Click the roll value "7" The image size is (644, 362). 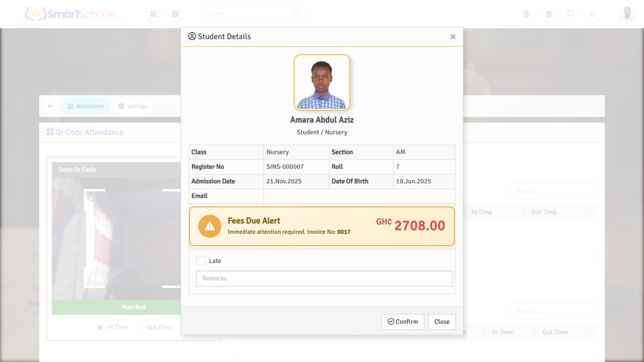click(x=398, y=167)
